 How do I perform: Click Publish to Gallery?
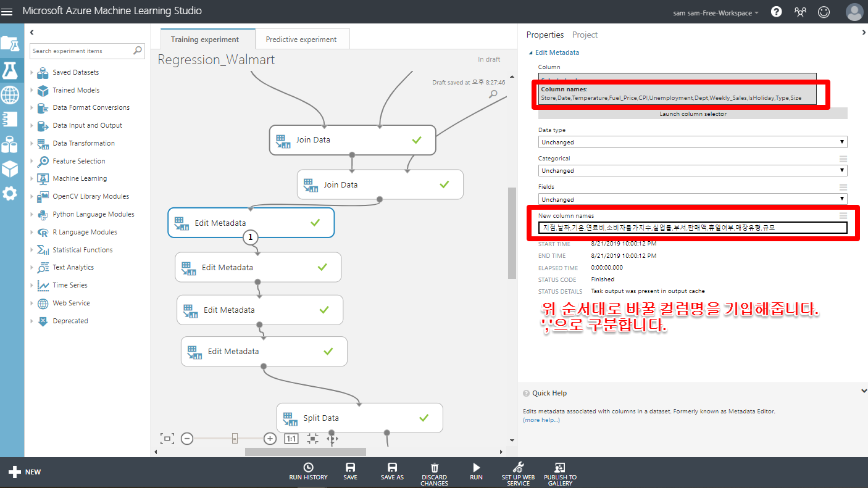(x=560, y=474)
